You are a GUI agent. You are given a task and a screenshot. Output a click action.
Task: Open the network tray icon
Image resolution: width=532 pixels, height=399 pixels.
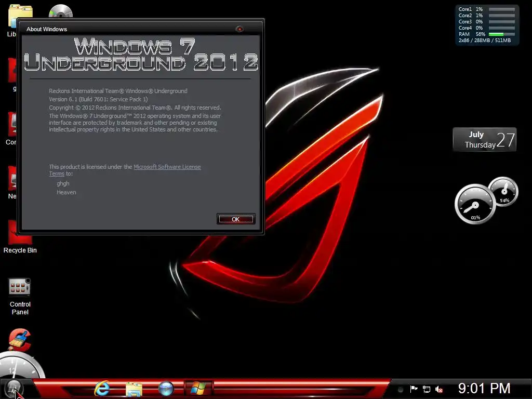427,389
